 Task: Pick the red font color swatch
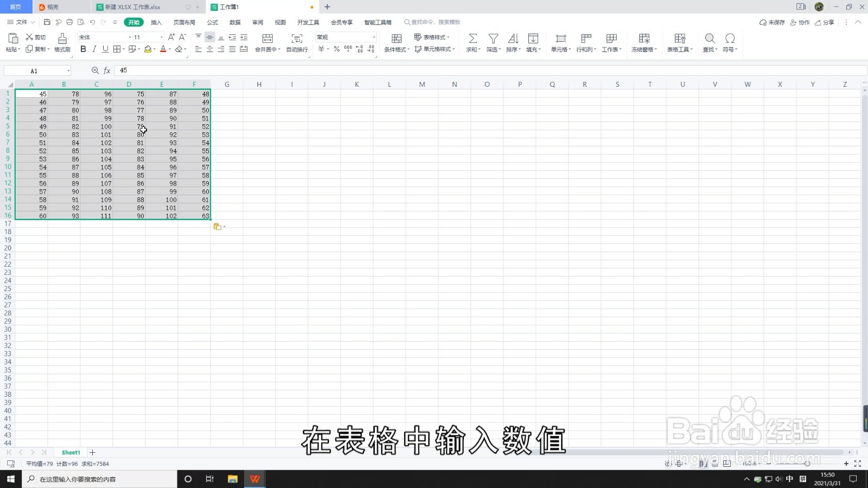pyautogui.click(x=164, y=49)
